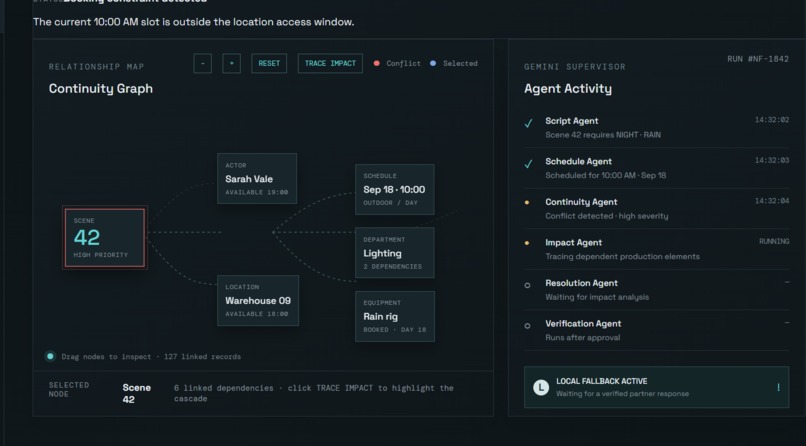Select the Warehouse 09 location node
Image resolution: width=806 pixels, height=446 pixels.
pos(258,300)
